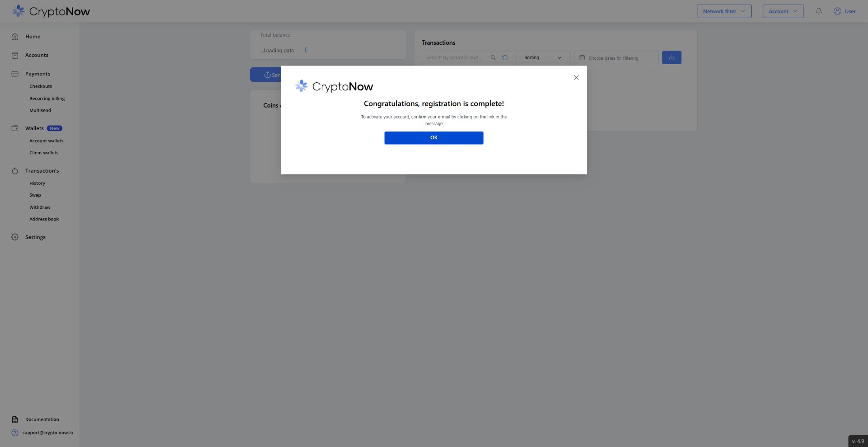
Task: Click the New badge next to Wallets
Action: point(55,128)
